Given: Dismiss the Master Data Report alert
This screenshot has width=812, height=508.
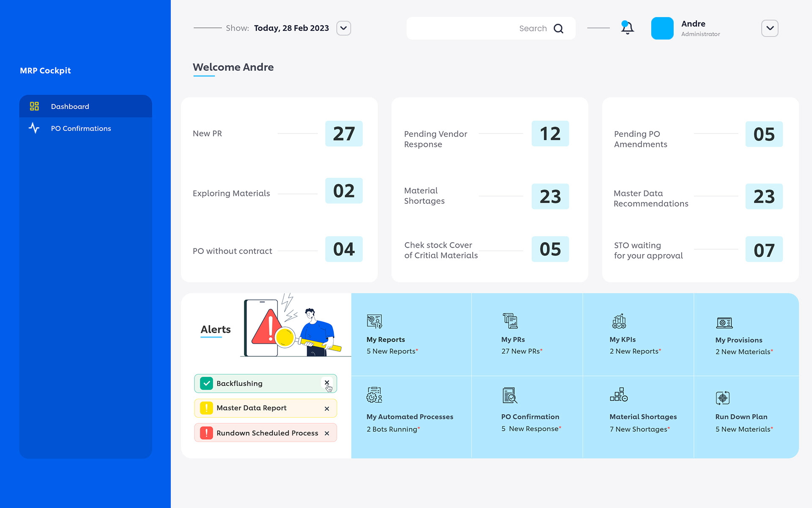Looking at the screenshot, I should point(326,409).
